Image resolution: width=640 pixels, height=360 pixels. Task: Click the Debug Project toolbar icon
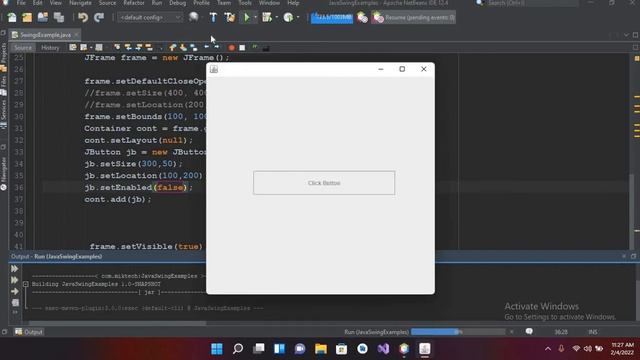pyautogui.click(x=267, y=17)
